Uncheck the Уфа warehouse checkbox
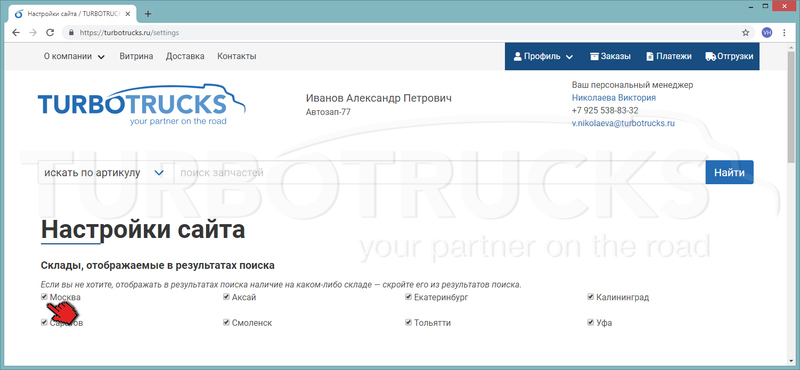 click(x=590, y=322)
